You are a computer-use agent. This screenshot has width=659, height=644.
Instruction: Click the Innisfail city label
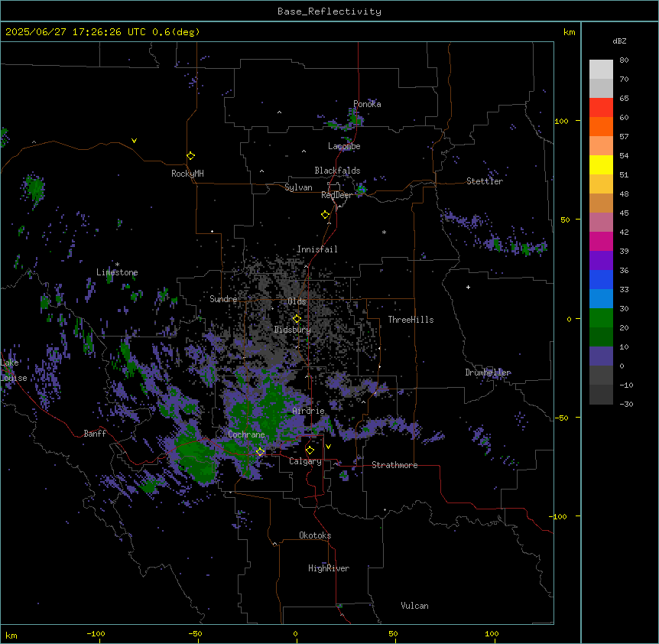[317, 249]
